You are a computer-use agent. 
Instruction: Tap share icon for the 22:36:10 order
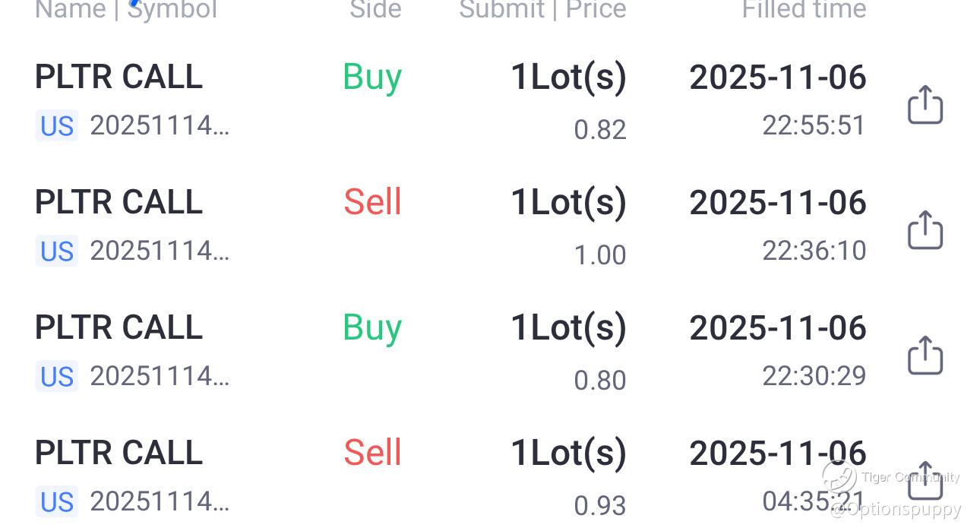[x=925, y=229]
